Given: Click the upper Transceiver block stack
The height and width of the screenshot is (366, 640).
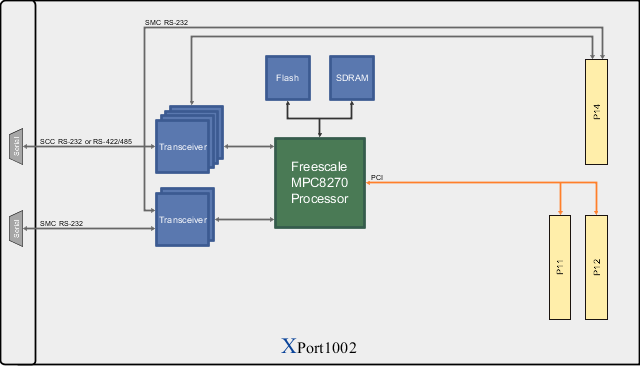Looking at the screenshot, I should pyautogui.click(x=189, y=140).
